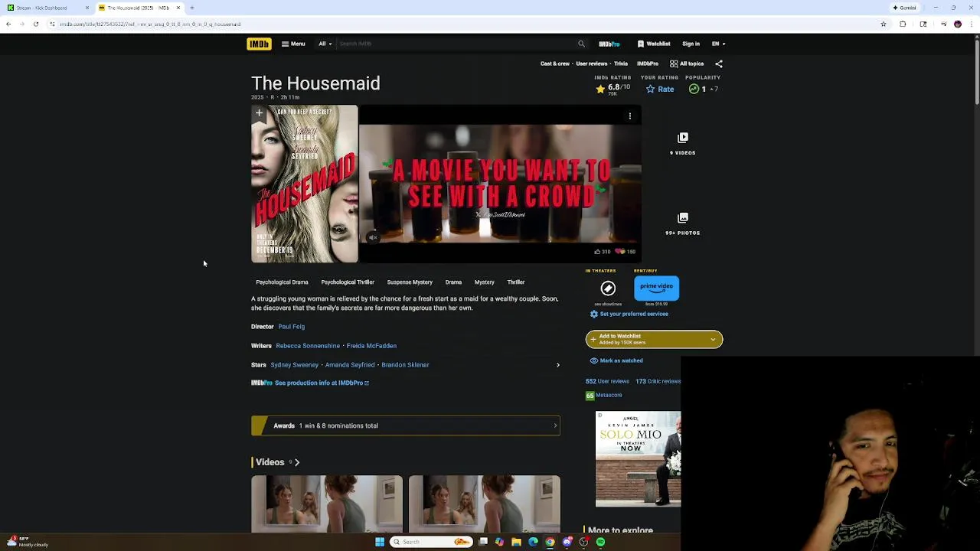
Task: Open IMDbPro link beside Trivia
Action: [648, 64]
